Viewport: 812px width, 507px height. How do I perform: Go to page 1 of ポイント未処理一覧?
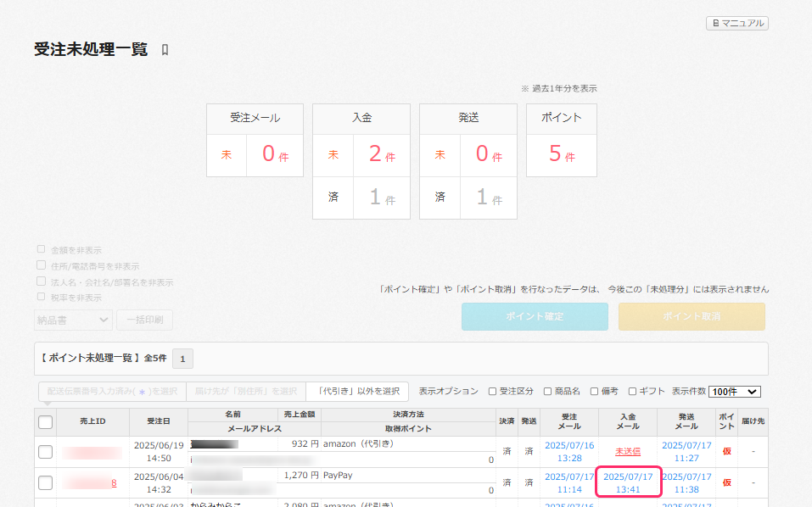click(x=182, y=359)
